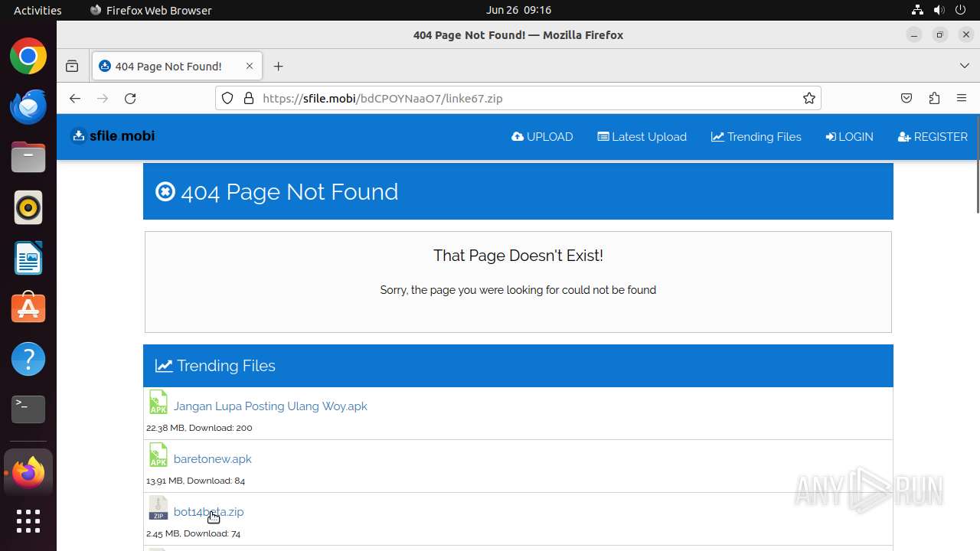Open the network status tray icon

(x=917, y=10)
